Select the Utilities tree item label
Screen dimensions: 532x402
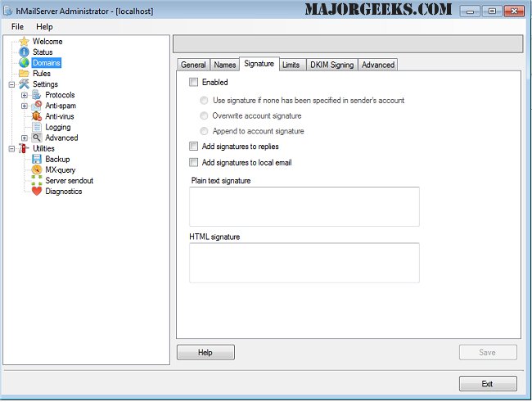tap(43, 148)
